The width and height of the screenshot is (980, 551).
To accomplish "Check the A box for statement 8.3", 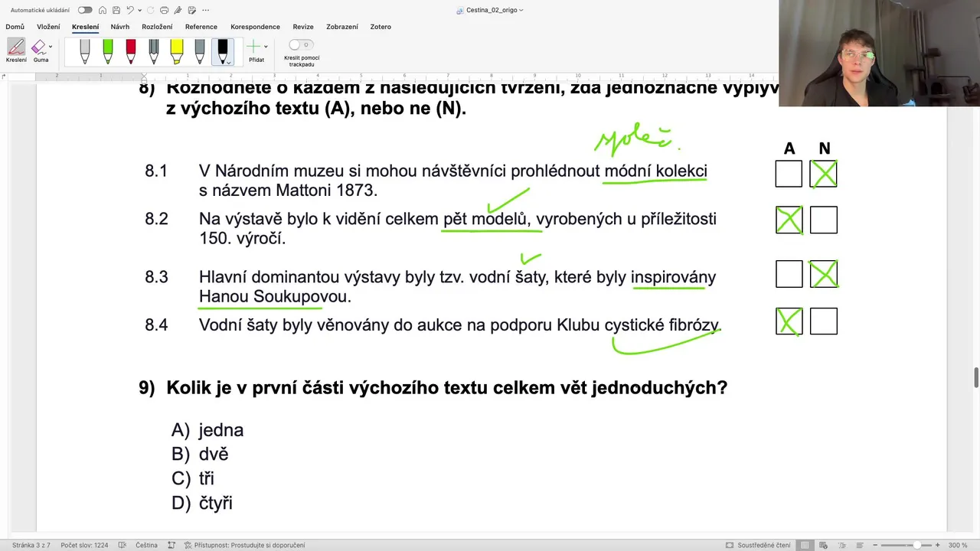I will click(x=789, y=274).
